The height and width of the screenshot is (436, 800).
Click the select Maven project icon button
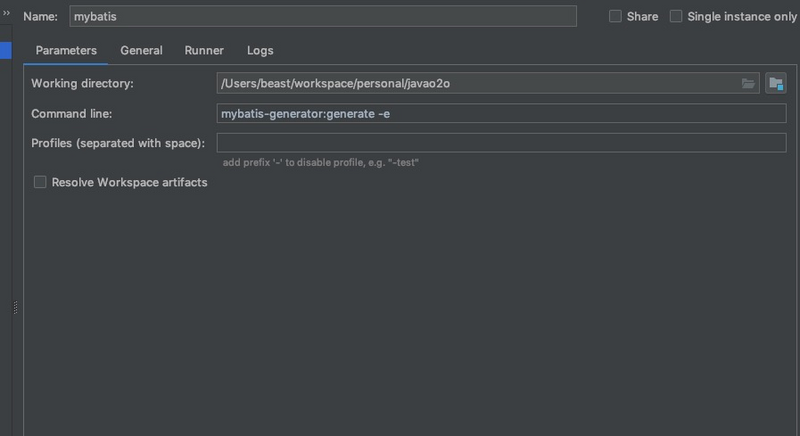776,84
